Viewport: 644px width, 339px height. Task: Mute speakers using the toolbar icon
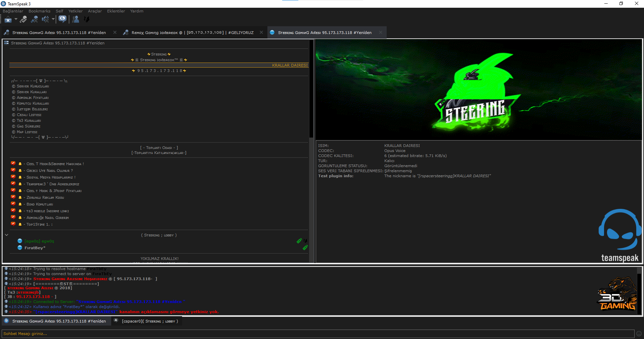(x=45, y=20)
